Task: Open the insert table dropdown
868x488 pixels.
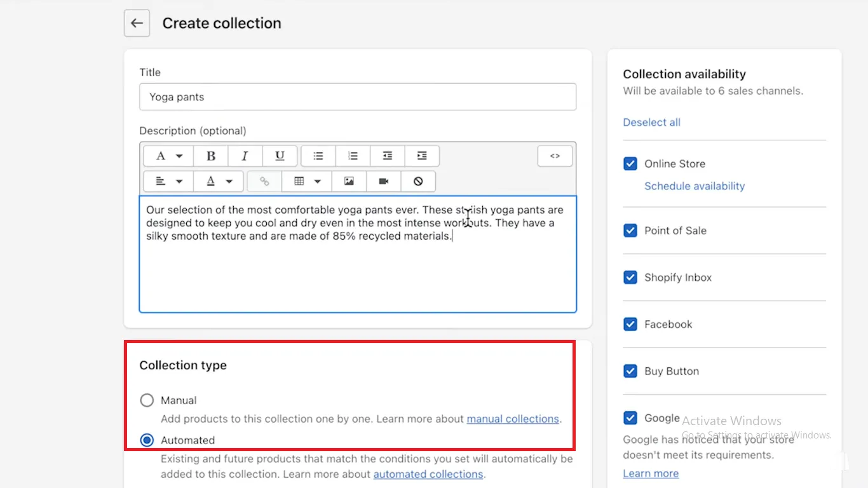Action: point(307,181)
